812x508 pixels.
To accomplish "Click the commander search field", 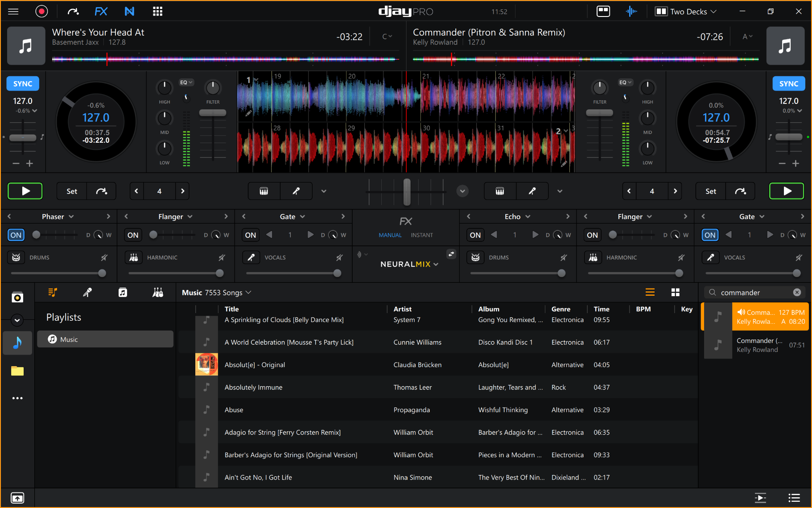I will tap(754, 293).
